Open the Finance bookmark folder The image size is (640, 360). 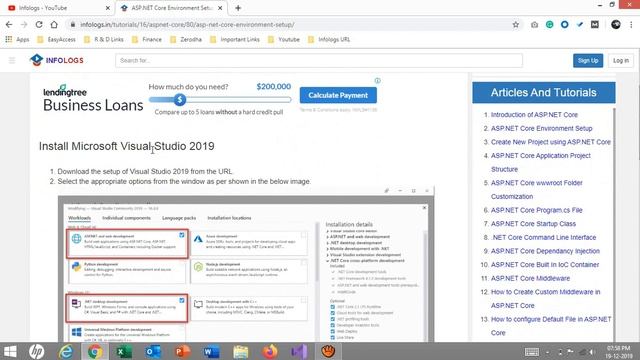(x=147, y=40)
